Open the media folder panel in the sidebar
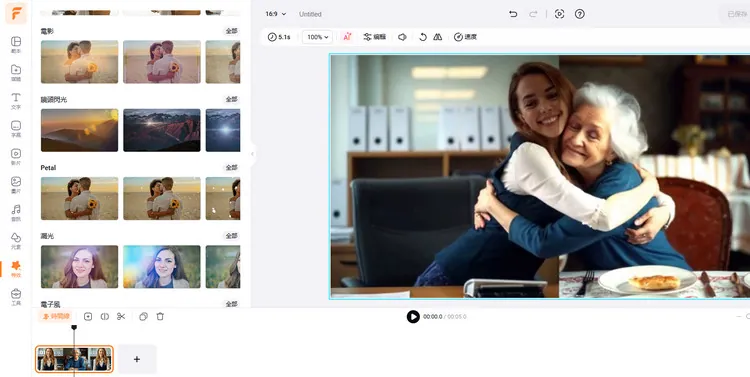 point(16,73)
